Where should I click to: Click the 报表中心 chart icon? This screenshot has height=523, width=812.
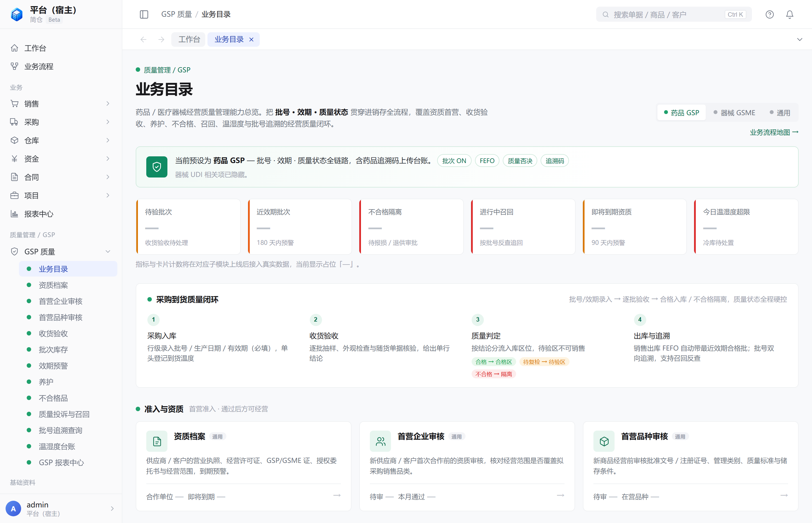(x=14, y=214)
